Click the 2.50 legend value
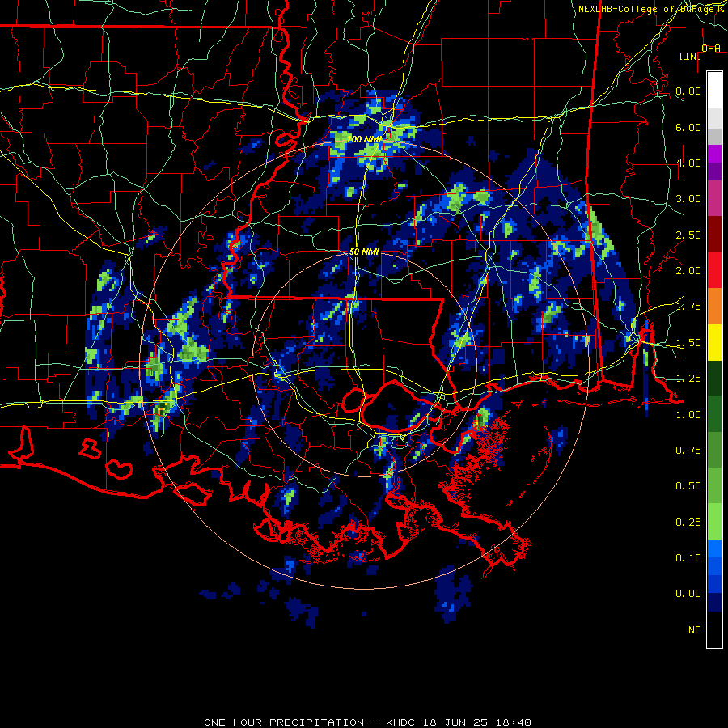Image resolution: width=728 pixels, height=728 pixels. pyautogui.click(x=688, y=235)
